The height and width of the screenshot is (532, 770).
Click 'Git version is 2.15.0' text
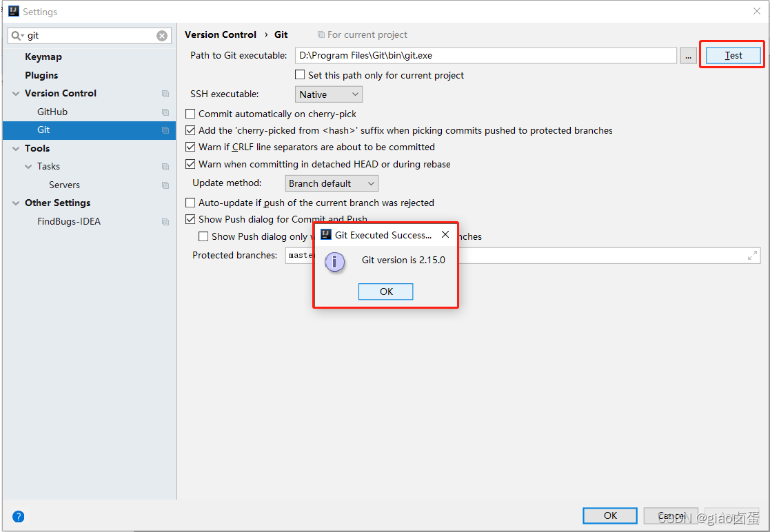(x=404, y=260)
